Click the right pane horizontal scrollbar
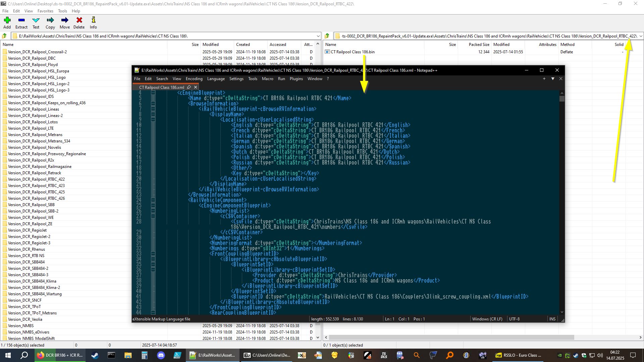This screenshot has height=362, width=644. click(451, 338)
